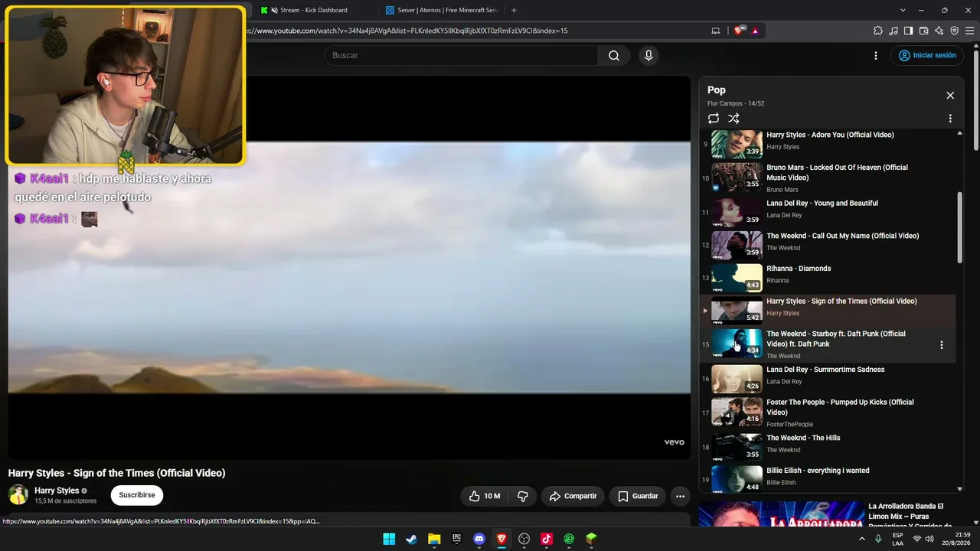980x551 pixels.
Task: Click the playlist panel scrollbar thumb
Action: pos(960,227)
